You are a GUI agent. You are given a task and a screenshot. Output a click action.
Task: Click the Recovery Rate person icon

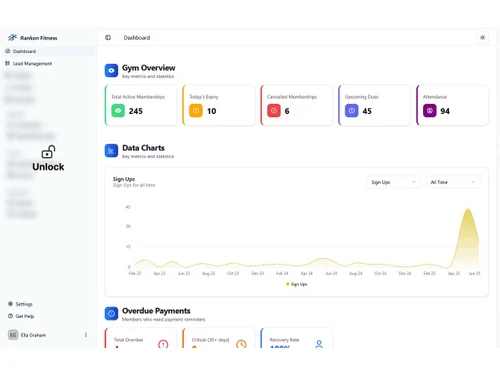[x=319, y=344]
